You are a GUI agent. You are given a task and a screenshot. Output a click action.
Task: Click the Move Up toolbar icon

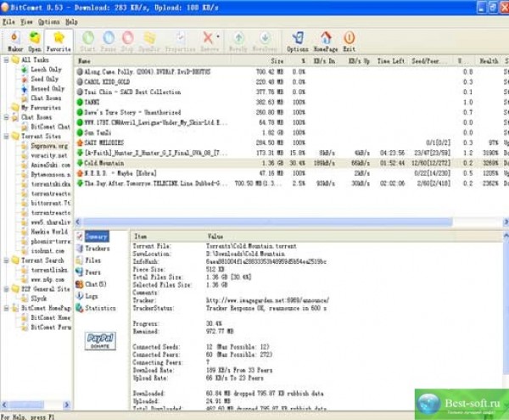click(238, 42)
